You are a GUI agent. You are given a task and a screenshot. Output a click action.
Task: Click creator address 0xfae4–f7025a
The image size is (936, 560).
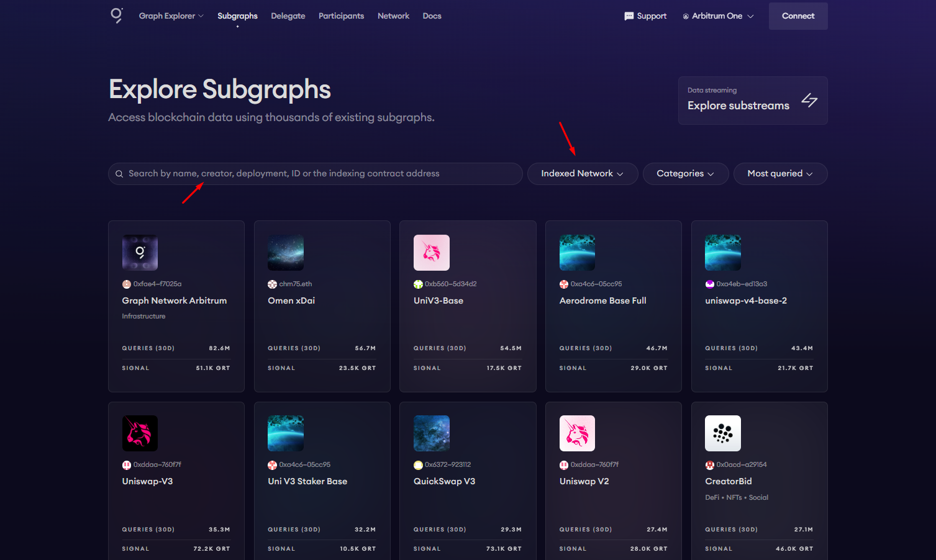(157, 284)
